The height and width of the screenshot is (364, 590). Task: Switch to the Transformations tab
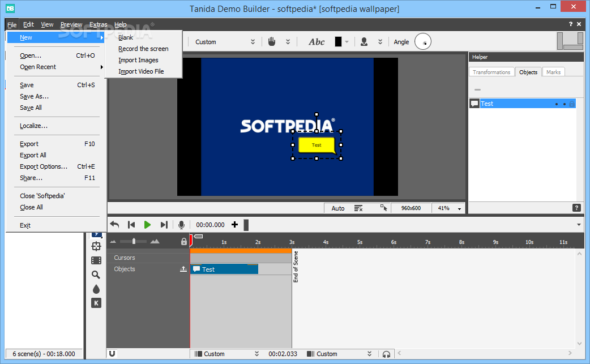(491, 72)
